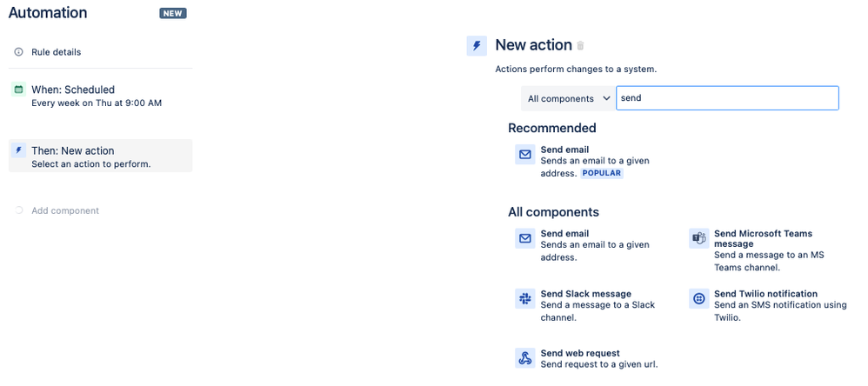
Task: Click the Rule details info icon
Action: 18,52
